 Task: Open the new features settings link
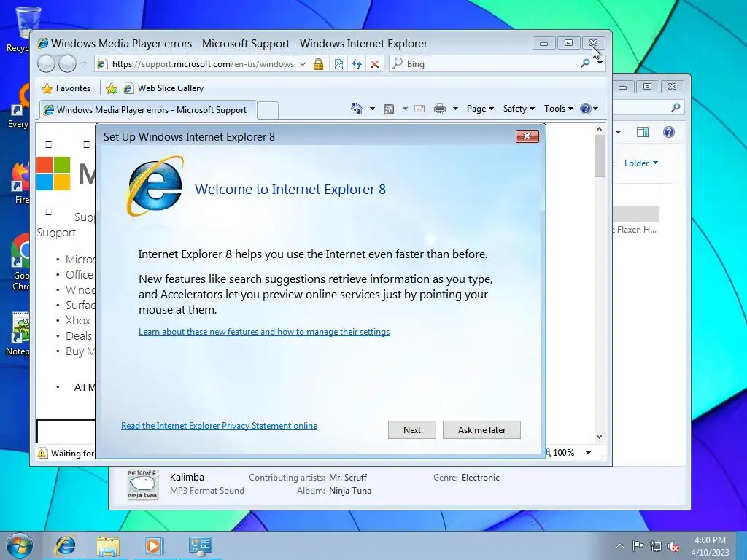coord(264,332)
